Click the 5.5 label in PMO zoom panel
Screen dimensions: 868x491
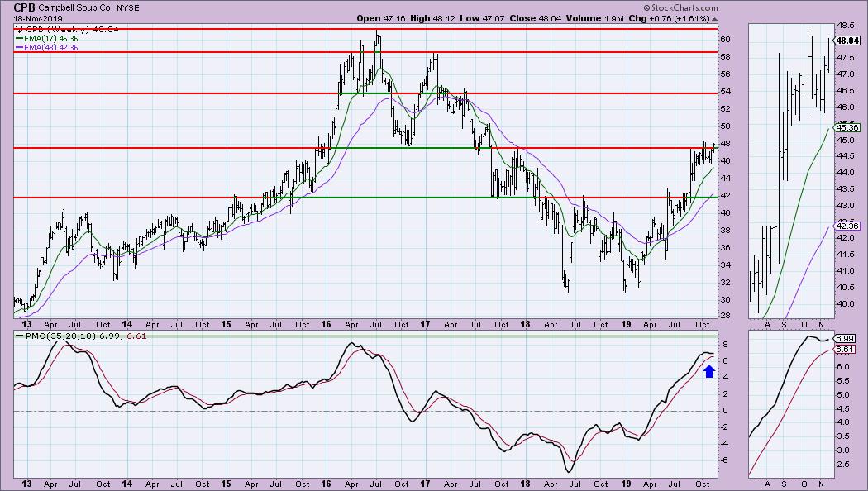tap(842, 381)
